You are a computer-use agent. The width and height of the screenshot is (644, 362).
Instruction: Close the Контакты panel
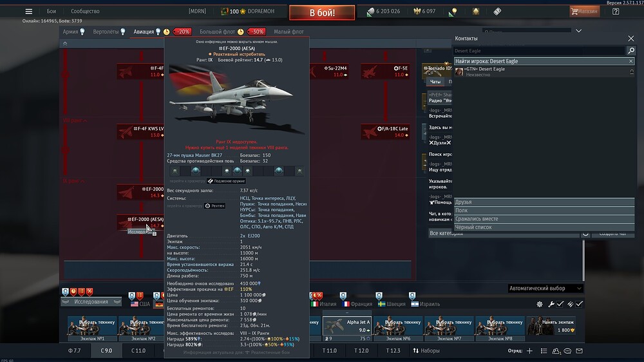631,39
